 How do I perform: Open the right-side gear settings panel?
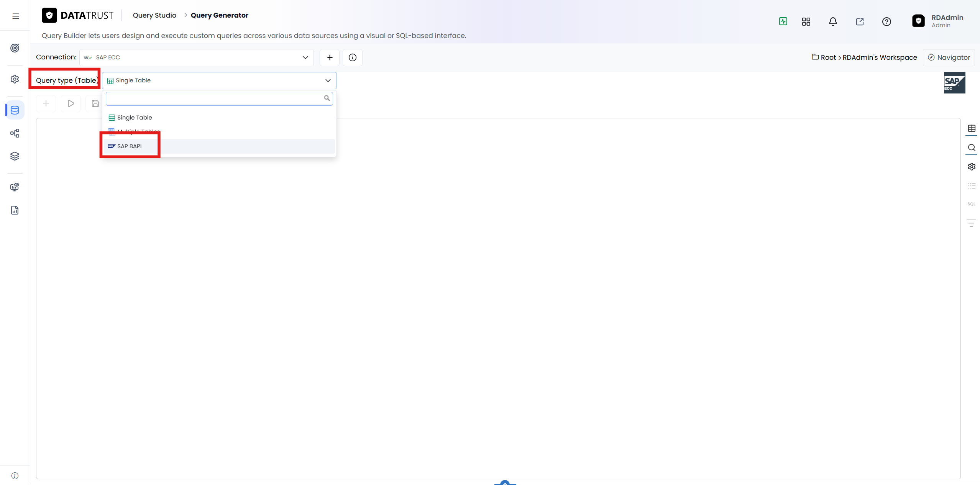(972, 167)
